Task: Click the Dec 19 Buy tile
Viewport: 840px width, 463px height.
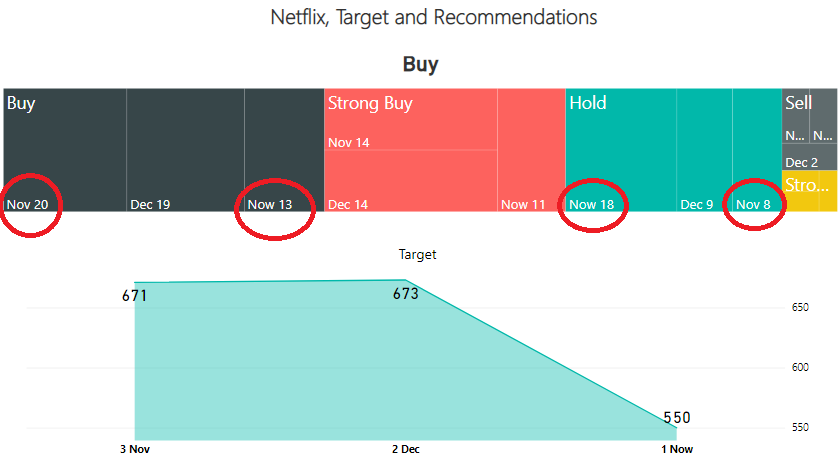Action: pyautogui.click(x=185, y=150)
